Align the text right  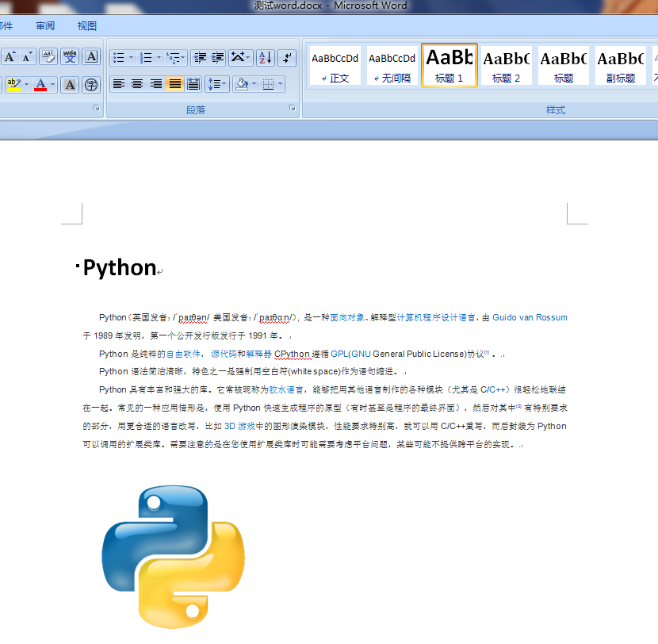155,84
